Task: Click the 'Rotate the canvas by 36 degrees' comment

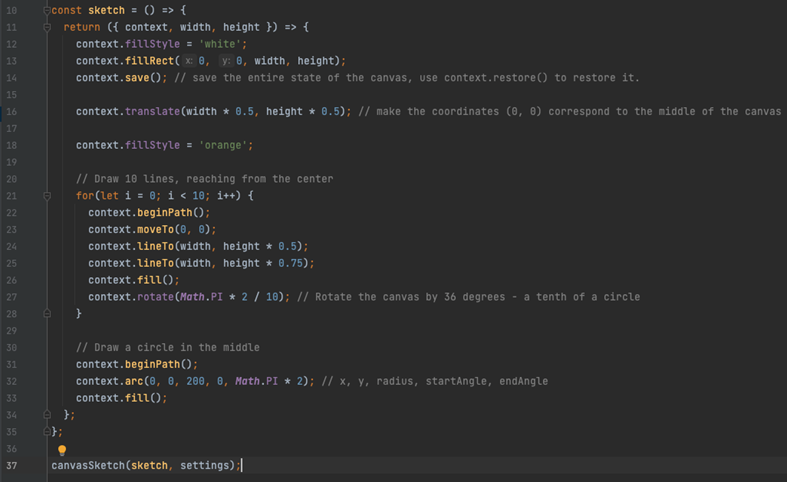Action: tap(468, 297)
